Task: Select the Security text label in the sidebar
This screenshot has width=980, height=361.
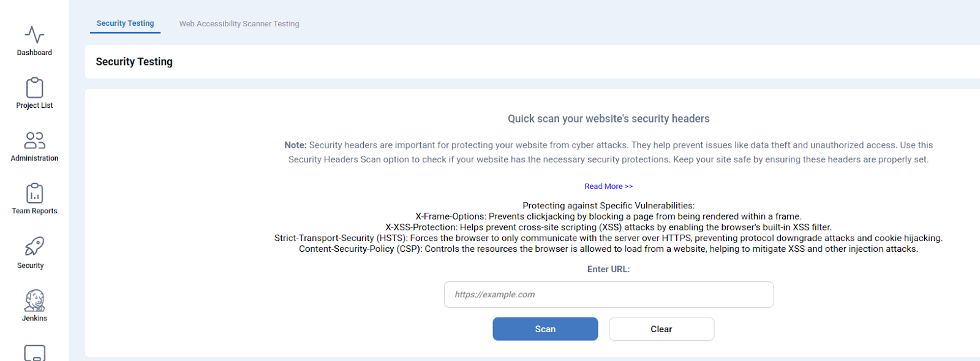Action: pos(31,265)
